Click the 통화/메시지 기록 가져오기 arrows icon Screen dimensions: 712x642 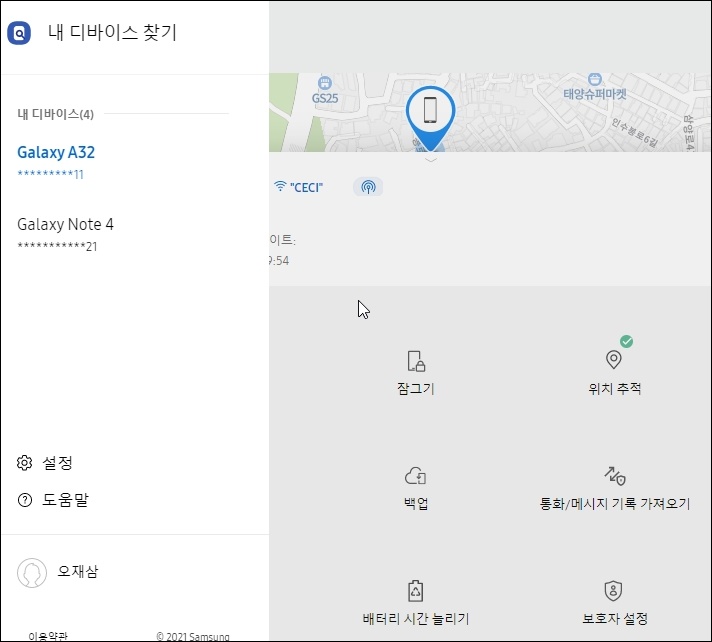pyautogui.click(x=615, y=476)
